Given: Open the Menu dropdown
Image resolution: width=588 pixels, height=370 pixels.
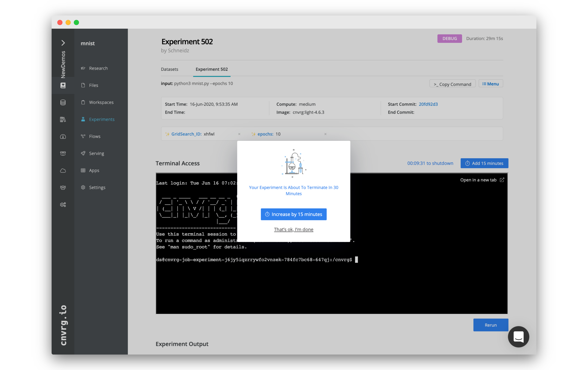Looking at the screenshot, I should point(490,84).
